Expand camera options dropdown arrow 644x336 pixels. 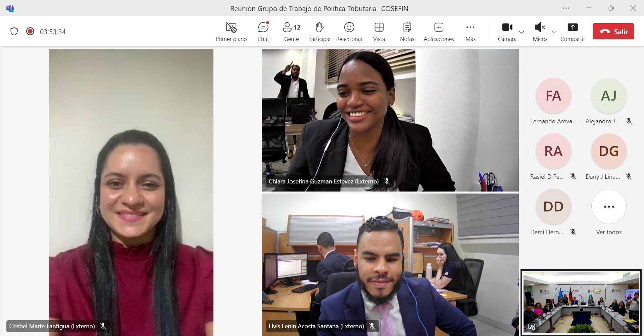click(x=522, y=32)
